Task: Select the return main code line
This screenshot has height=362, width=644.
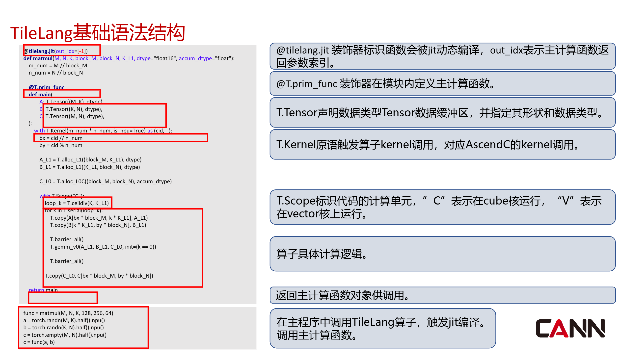Action: point(43,290)
